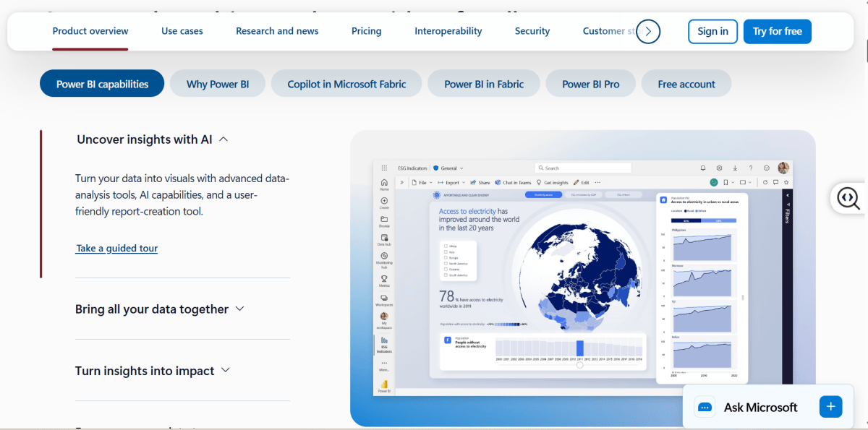
Task: Open Monitoring hub in the Power BI sidebar
Action: [x=384, y=261]
